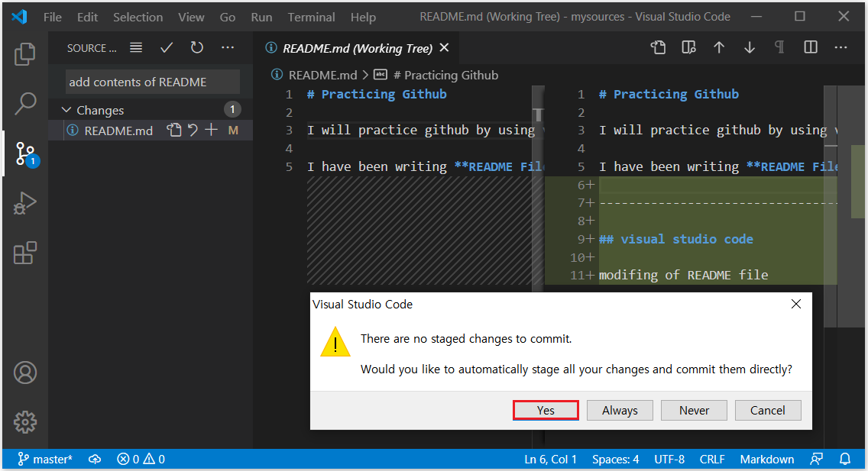Click the VS Code logo in title bar
The width and height of the screenshot is (868, 471).
(x=19, y=17)
